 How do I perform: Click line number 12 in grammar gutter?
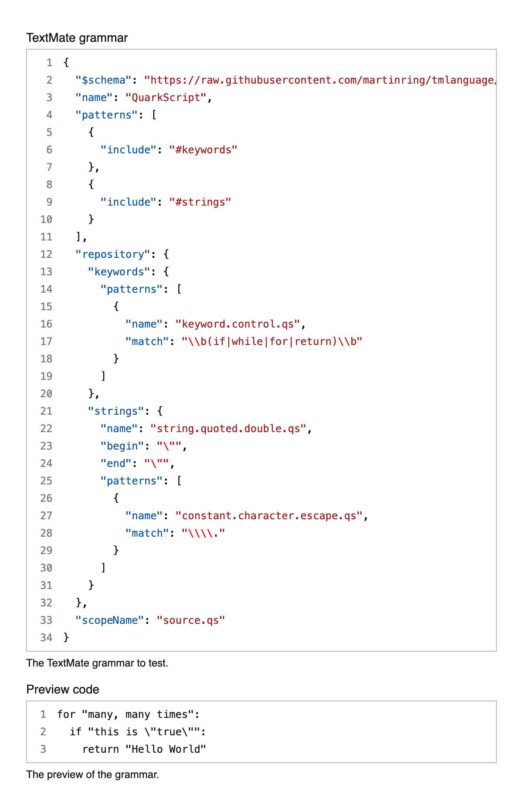tap(46, 254)
